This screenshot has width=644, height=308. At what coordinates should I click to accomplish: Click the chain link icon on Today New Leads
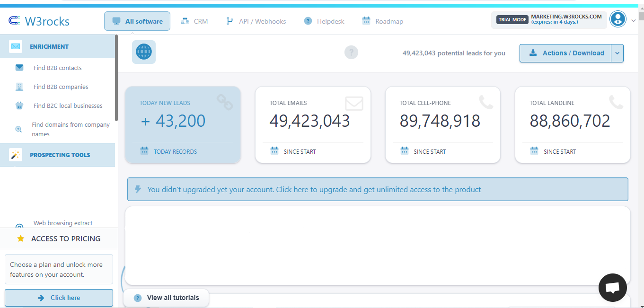225,102
